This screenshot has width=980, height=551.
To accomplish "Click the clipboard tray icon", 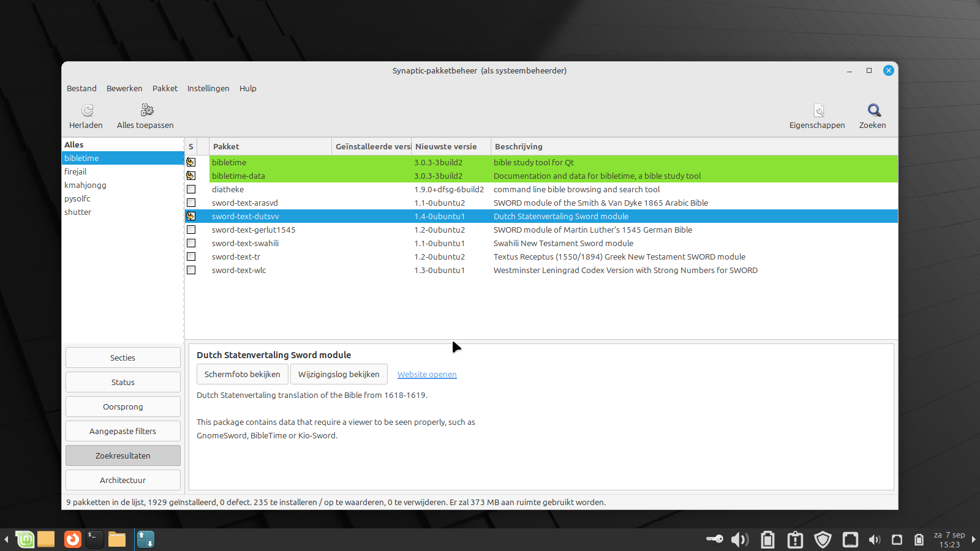I will coord(767,539).
